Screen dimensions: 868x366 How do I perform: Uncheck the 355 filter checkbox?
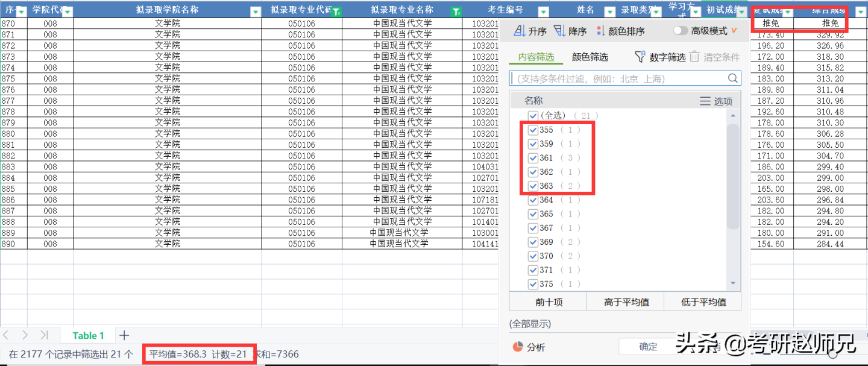(x=533, y=130)
